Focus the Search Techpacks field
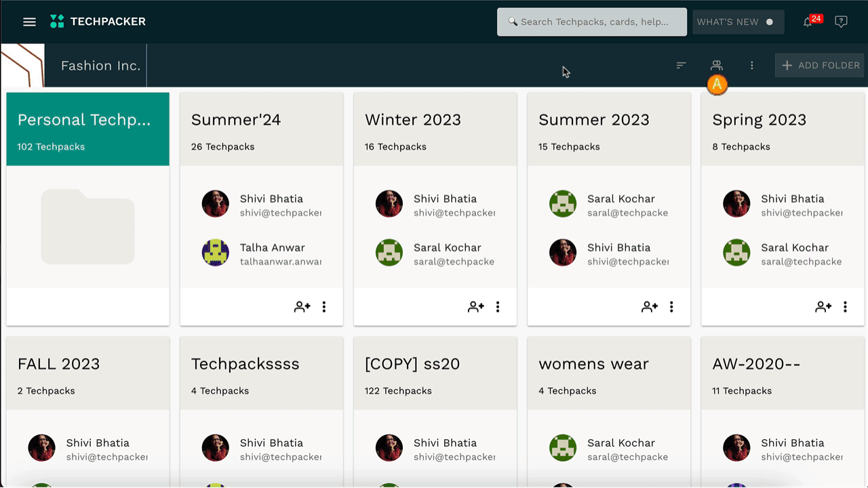The height and width of the screenshot is (488, 868). 592,22
